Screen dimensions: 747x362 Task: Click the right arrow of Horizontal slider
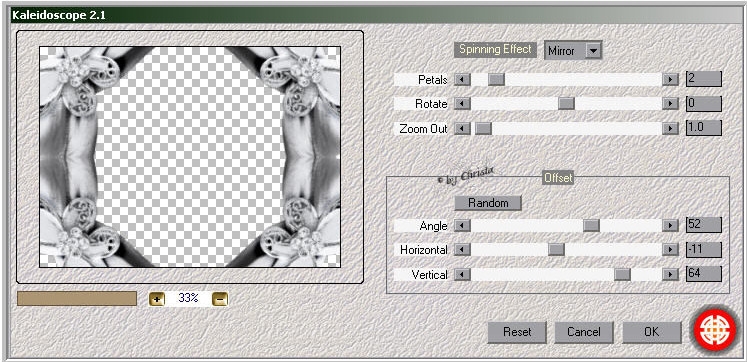point(670,250)
